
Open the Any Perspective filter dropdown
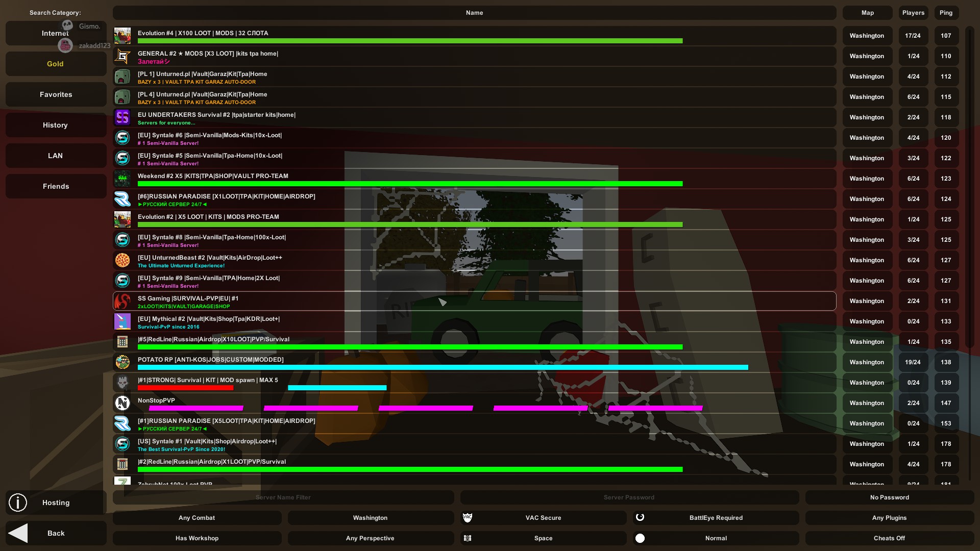pos(370,538)
